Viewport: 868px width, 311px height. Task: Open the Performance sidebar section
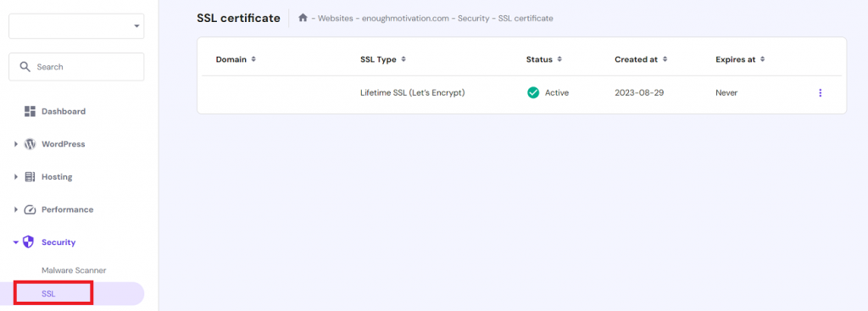(x=68, y=209)
